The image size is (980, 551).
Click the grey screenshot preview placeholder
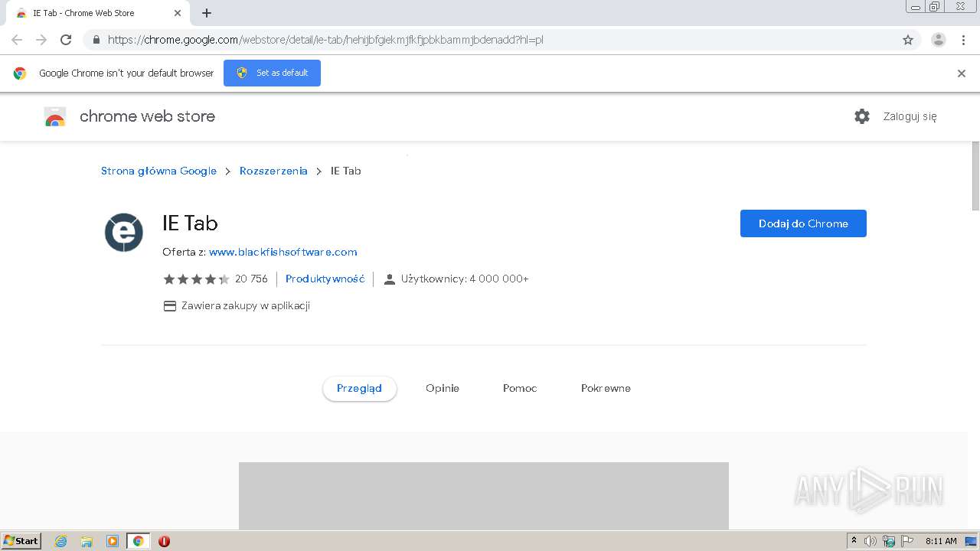pyautogui.click(x=484, y=496)
